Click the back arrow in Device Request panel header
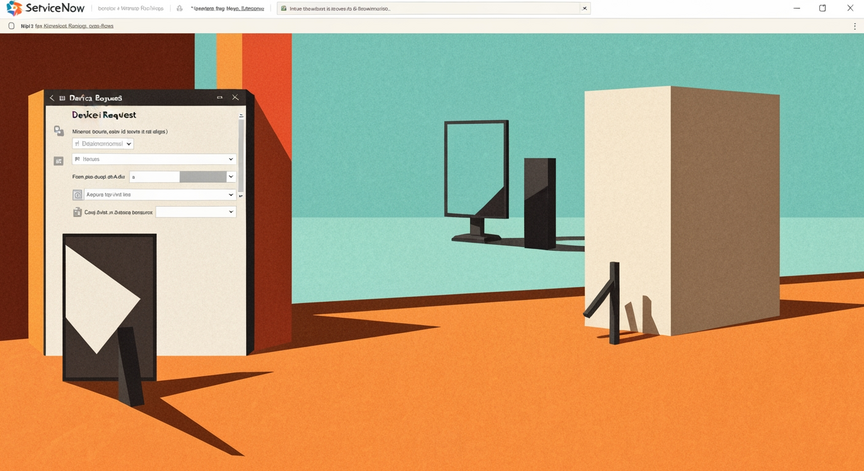The image size is (864, 471). click(x=52, y=98)
